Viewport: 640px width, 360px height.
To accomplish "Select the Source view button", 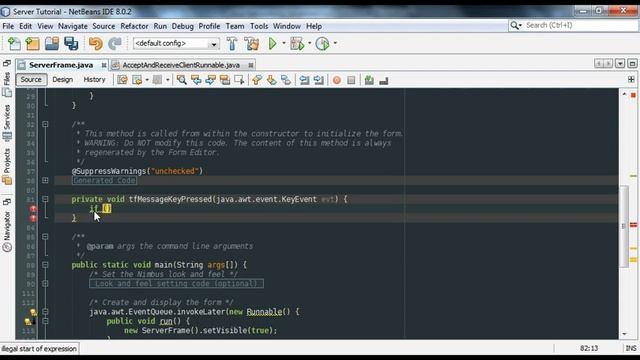I will tap(31, 80).
